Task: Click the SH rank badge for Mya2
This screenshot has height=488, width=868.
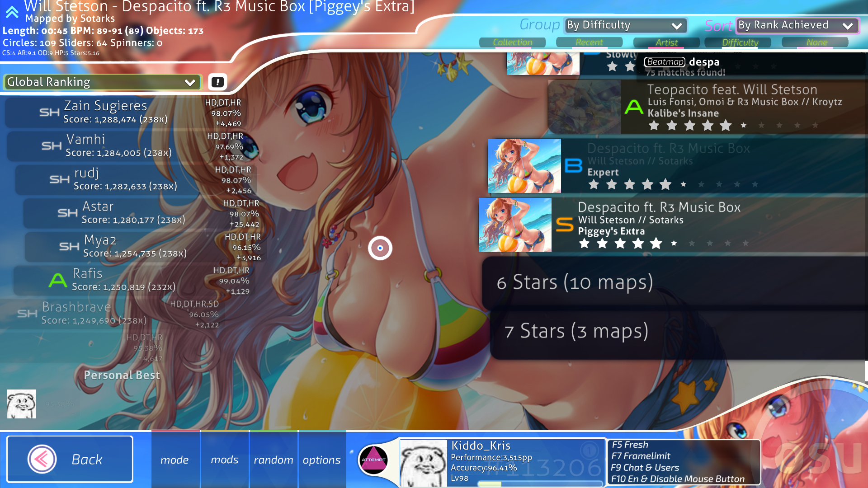Action: click(x=69, y=246)
